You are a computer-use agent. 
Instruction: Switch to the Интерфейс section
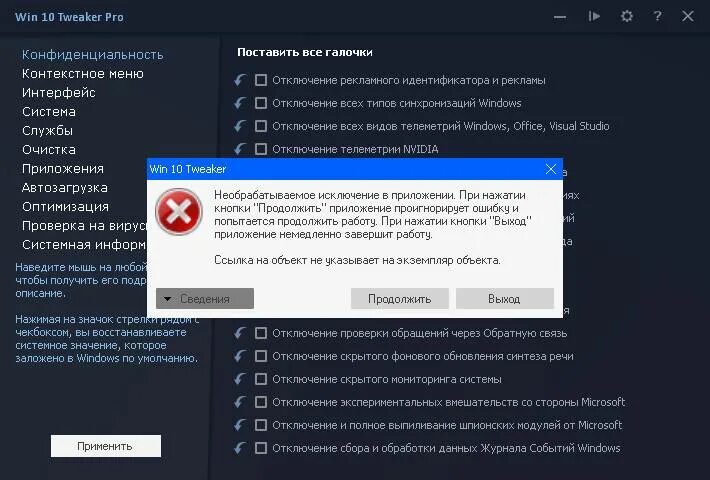tap(59, 93)
